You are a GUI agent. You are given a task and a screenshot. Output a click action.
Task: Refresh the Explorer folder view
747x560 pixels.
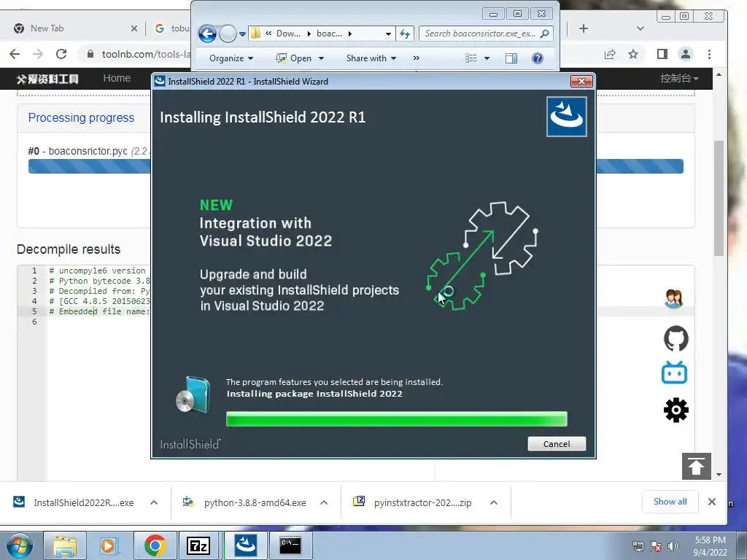pos(404,34)
